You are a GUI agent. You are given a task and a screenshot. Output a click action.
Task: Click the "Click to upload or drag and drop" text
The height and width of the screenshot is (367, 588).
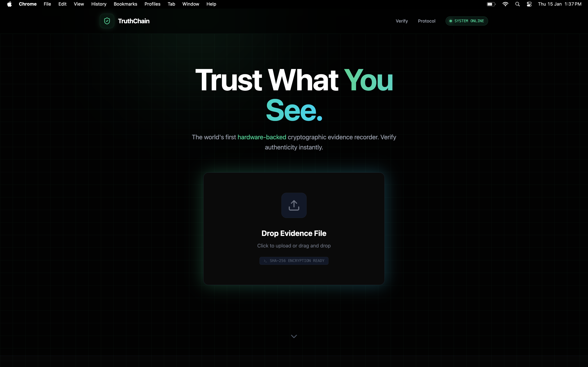pyautogui.click(x=294, y=246)
